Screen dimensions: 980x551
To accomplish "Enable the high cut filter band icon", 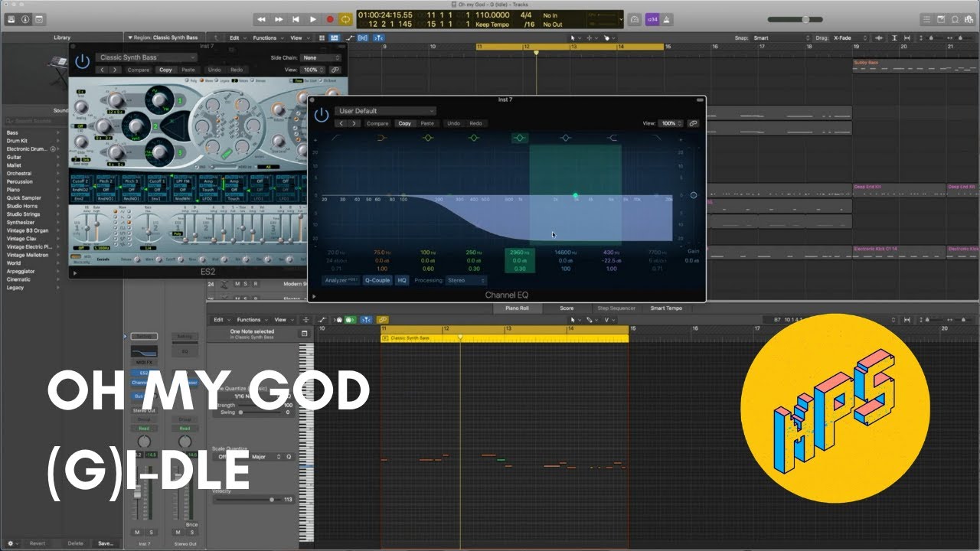I will pos(657,138).
